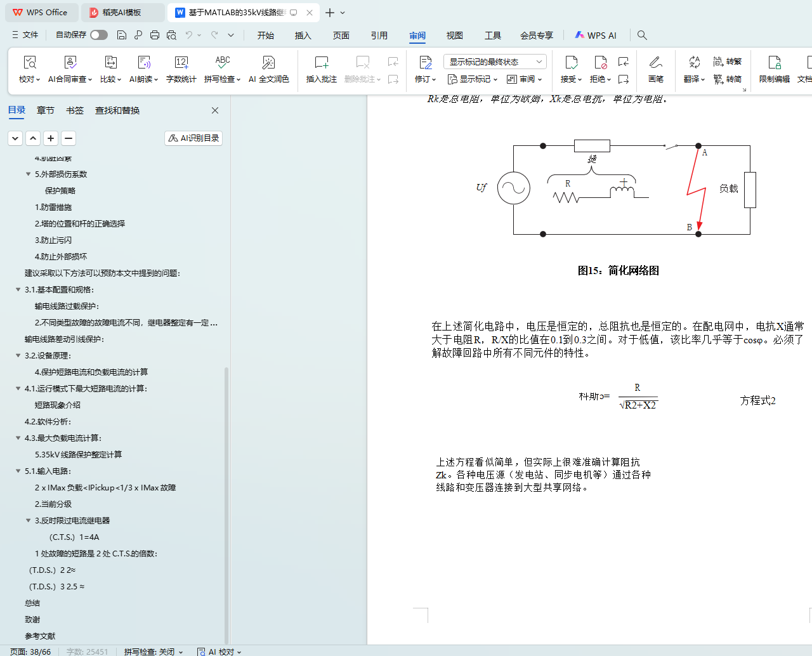Click the 接受 accept change icon
Screen dimensions: 812x656
[x=571, y=62]
